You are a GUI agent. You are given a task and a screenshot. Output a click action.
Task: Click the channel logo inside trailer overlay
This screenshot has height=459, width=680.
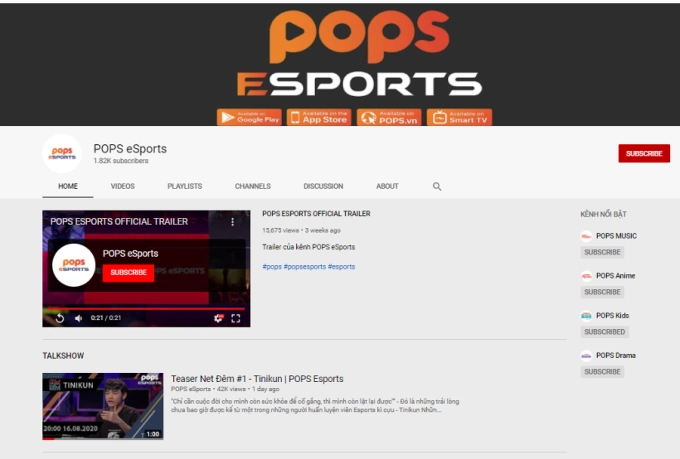(x=74, y=265)
